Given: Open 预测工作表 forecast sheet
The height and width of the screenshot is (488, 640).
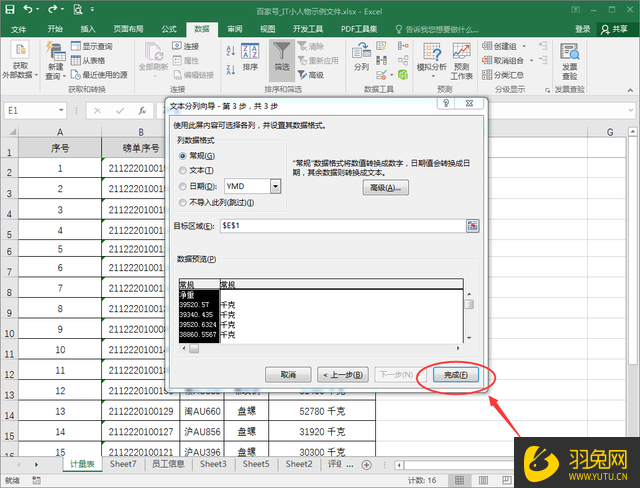Looking at the screenshot, I should (x=462, y=61).
